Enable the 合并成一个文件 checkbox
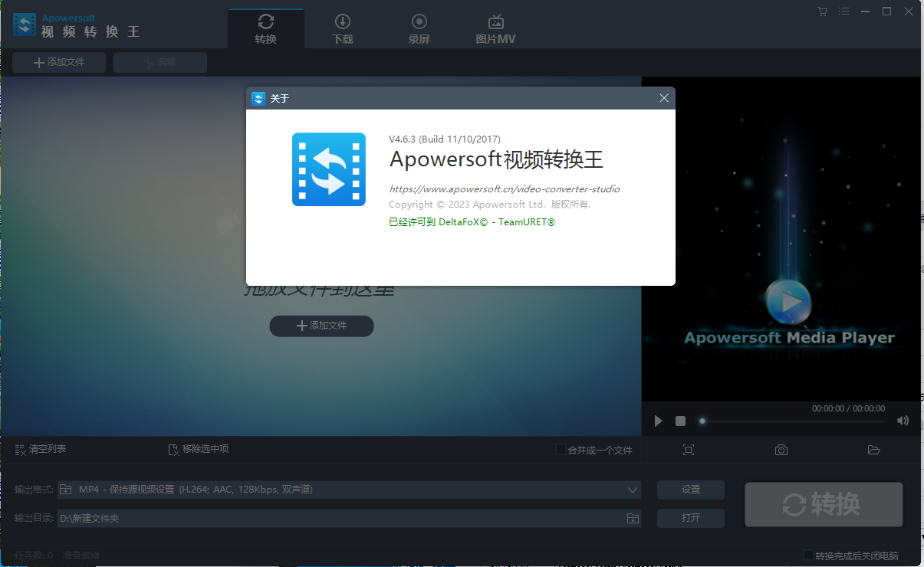This screenshot has height=567, width=924. [561, 450]
